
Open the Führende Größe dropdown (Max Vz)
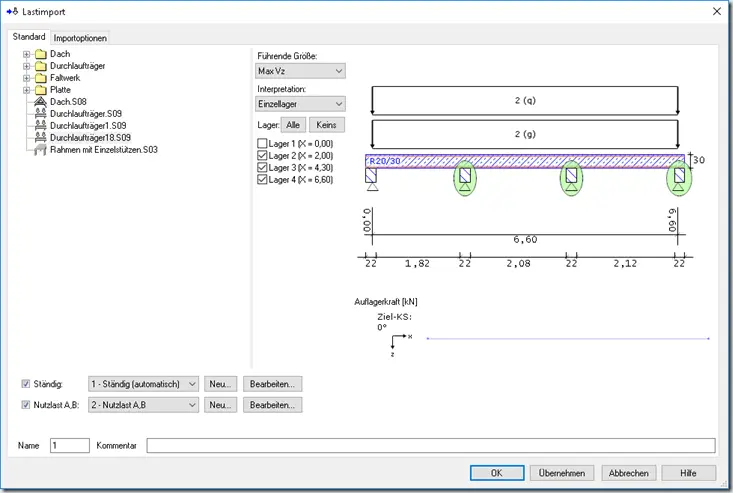pos(300,71)
